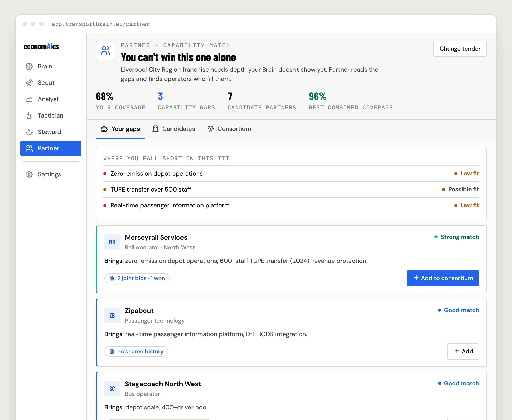Go to Scout in the sidebar

[x=51, y=83]
